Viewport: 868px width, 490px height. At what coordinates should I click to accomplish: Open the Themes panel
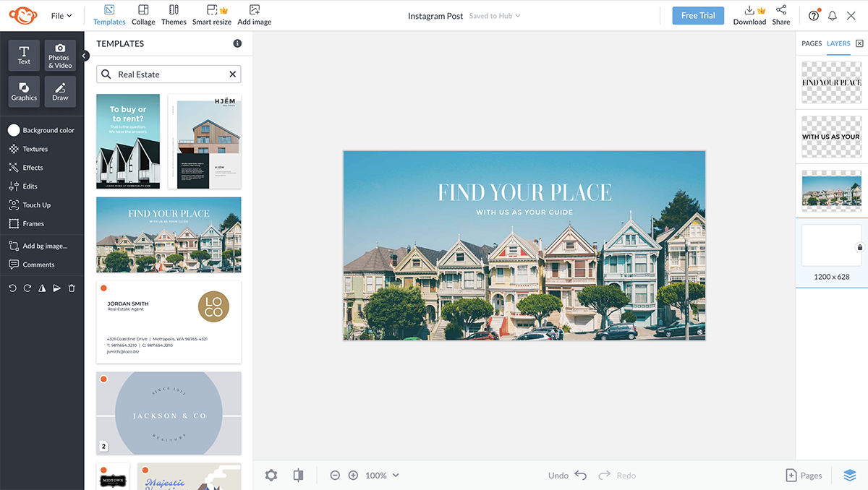click(174, 14)
